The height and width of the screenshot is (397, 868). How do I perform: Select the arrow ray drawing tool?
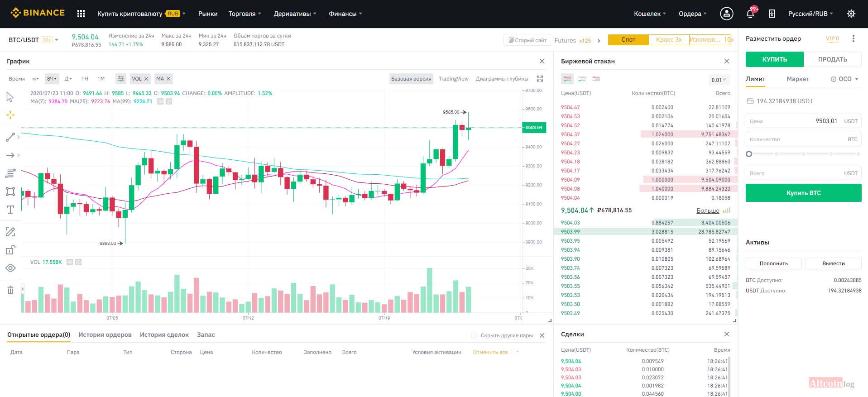(x=10, y=155)
